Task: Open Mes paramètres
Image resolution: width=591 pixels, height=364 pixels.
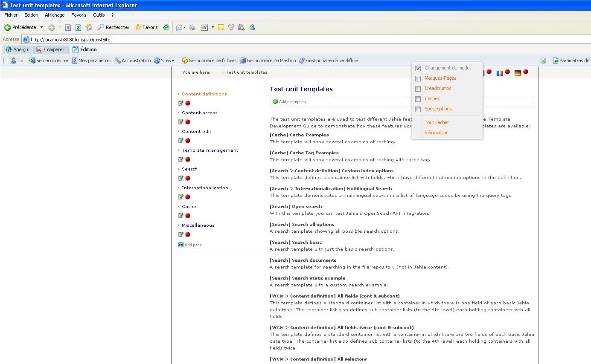Action: coord(91,61)
